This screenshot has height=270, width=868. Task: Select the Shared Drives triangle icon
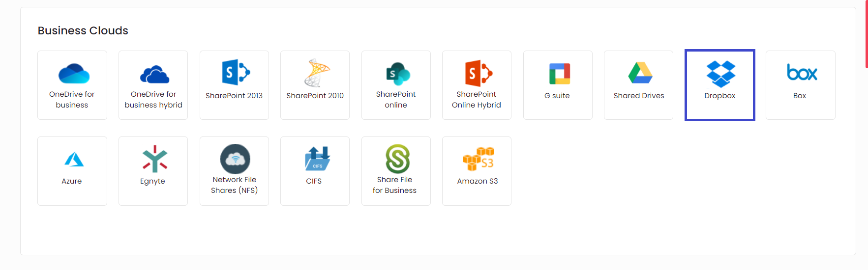coord(640,73)
